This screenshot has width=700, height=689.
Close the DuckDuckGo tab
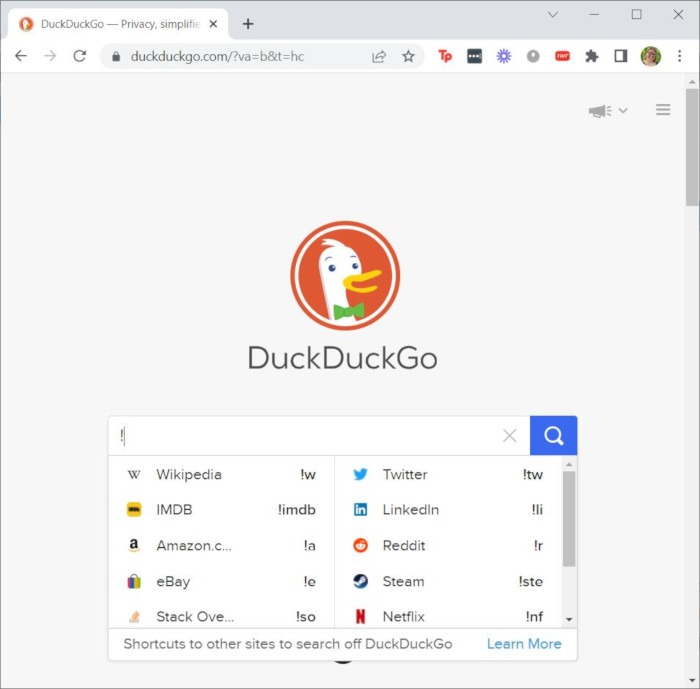pos(213,24)
